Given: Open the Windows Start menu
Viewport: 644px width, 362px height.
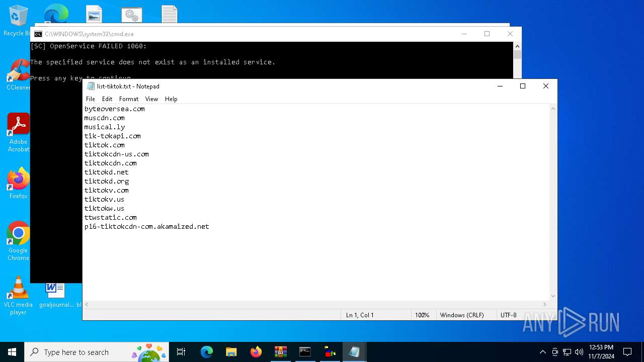Looking at the screenshot, I should point(12,352).
